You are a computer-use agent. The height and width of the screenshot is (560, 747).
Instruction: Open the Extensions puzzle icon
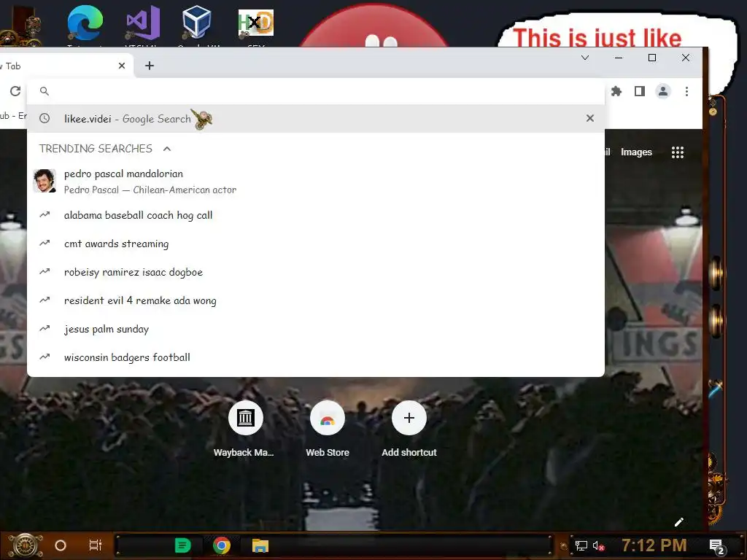[x=616, y=91]
